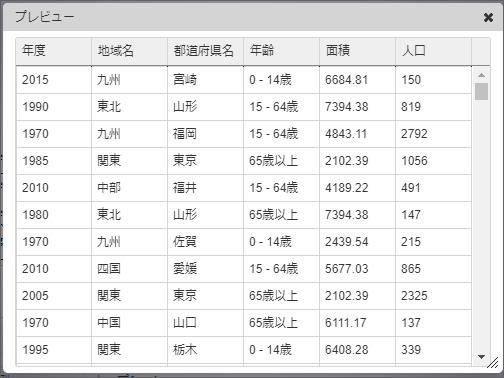This screenshot has height=378, width=504.
Task: Select the 中国 region cell
Action: [129, 323]
